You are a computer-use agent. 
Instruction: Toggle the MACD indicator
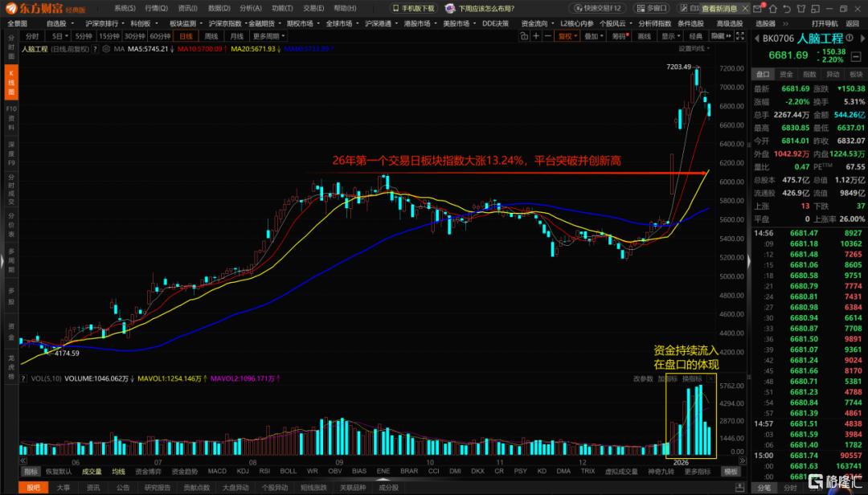point(217,472)
